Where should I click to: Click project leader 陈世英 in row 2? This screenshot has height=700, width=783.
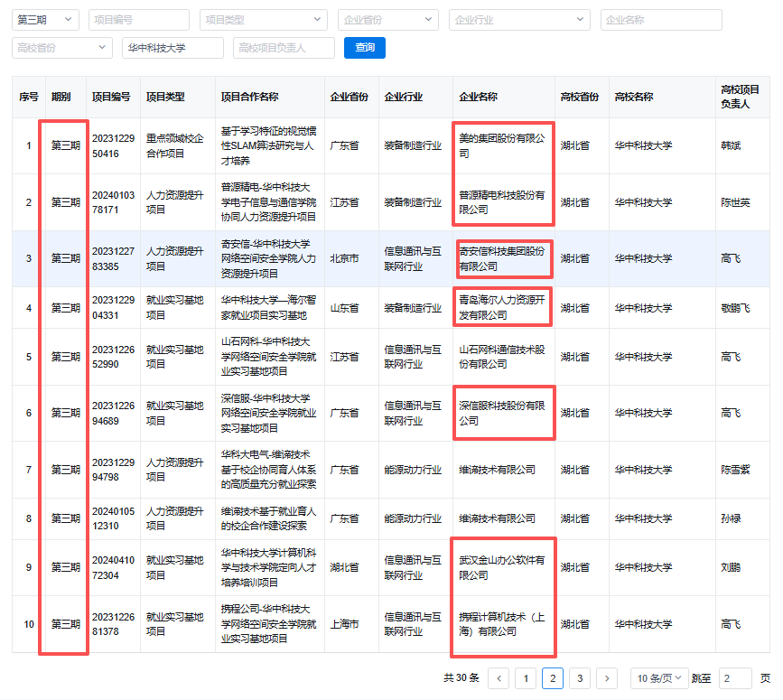[735, 202]
